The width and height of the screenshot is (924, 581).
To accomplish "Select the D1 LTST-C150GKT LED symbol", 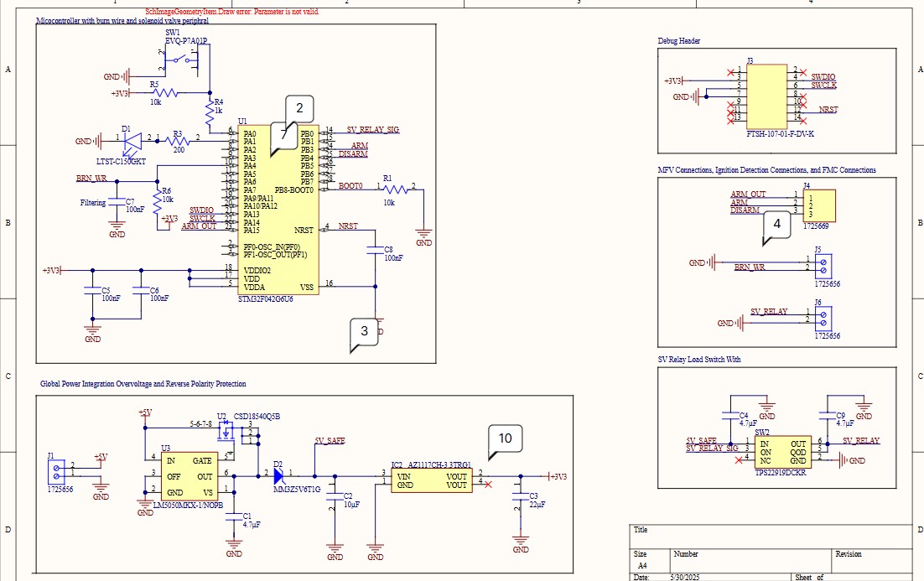I will coord(134,143).
